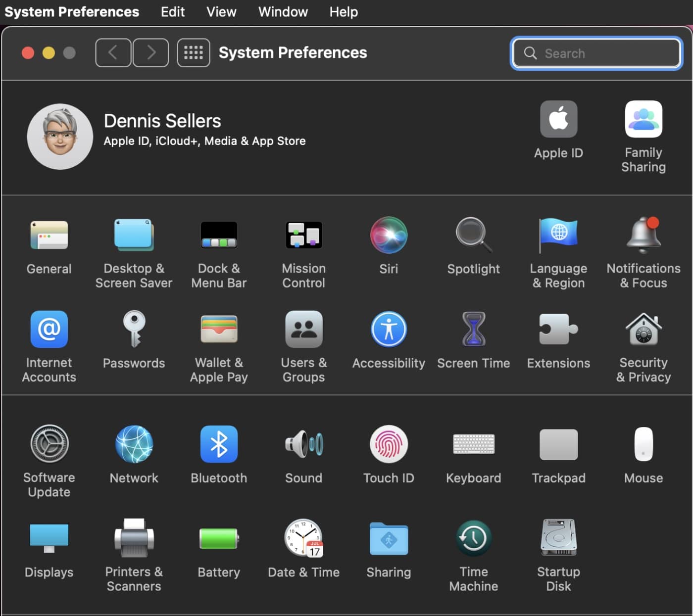Open Time Machine preferences

(473, 538)
